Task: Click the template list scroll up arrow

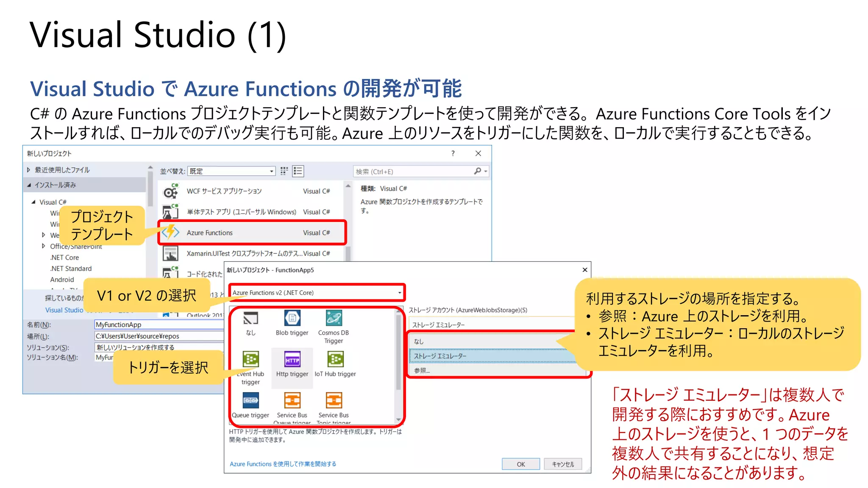Action: tap(348, 186)
